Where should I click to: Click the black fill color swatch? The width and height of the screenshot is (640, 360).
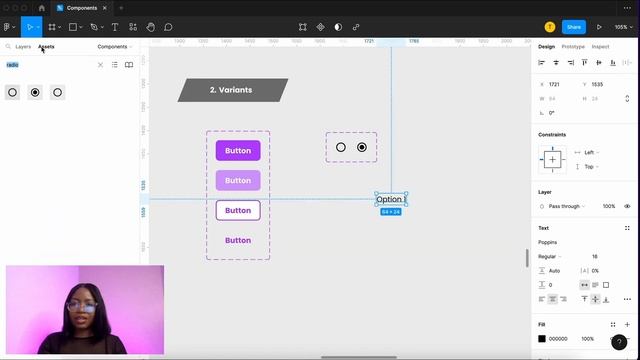(x=542, y=339)
